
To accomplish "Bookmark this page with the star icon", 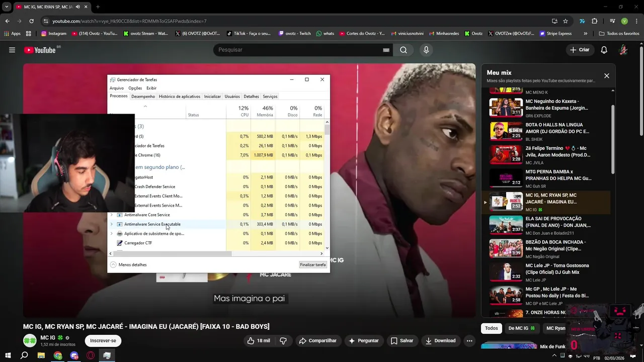I will click(x=566, y=21).
